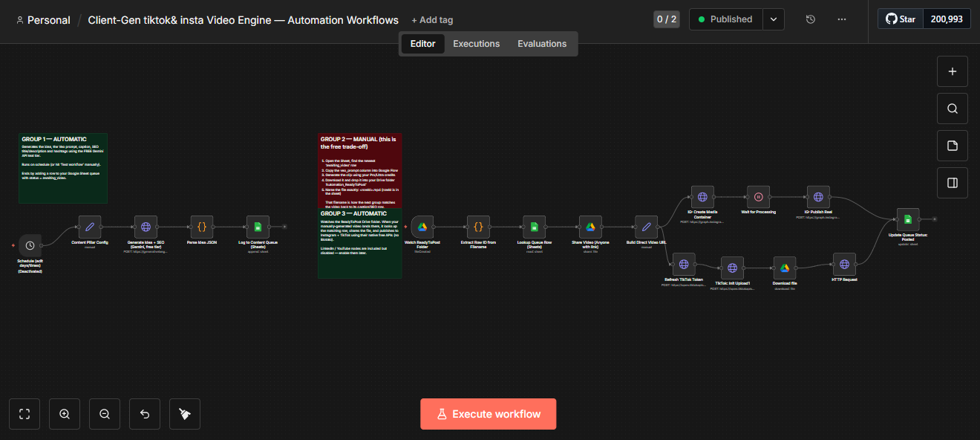The height and width of the screenshot is (440, 980).
Task: Open Extract Row ID from Filename node
Action: (478, 227)
